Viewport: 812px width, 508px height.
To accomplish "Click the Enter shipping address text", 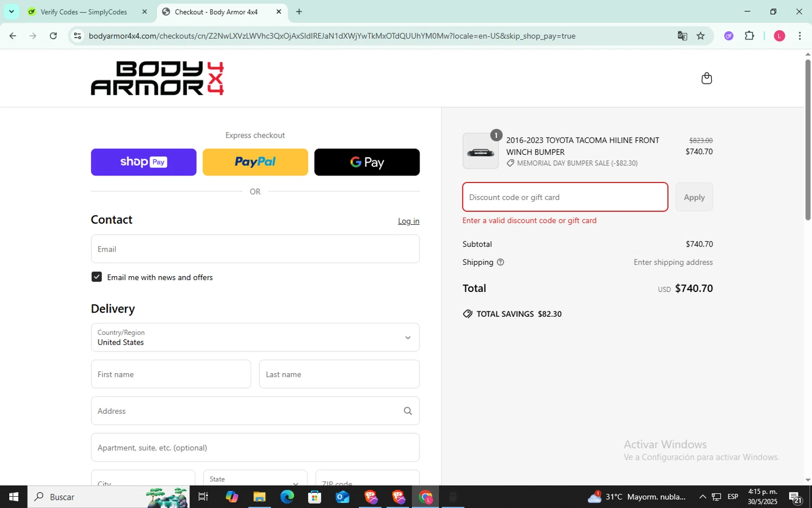I will 673,262.
